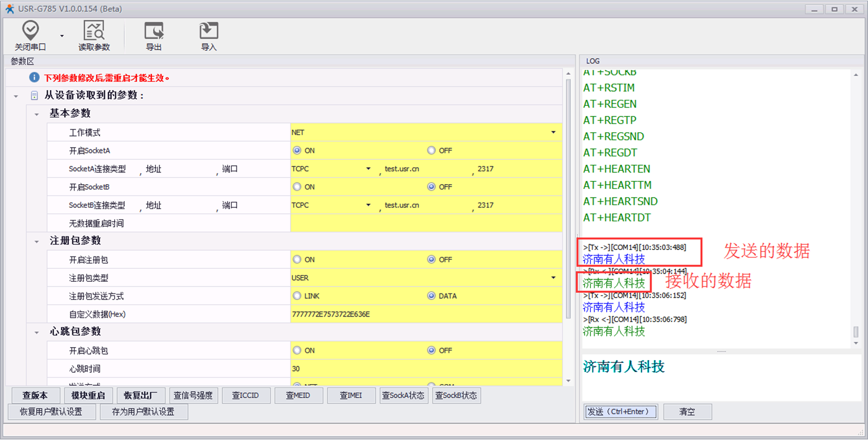The height and width of the screenshot is (440, 868).
Task: Turn 开启SocketB ON
Action: pos(297,187)
